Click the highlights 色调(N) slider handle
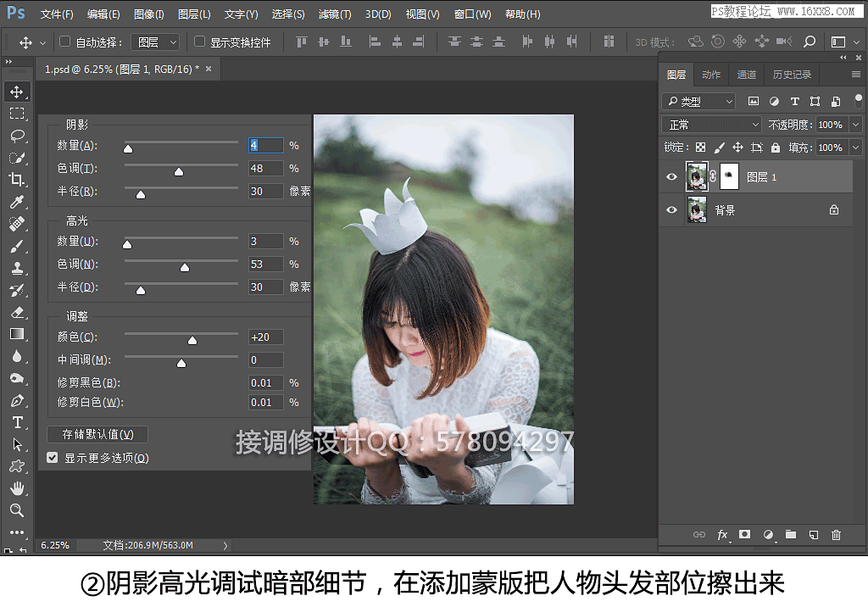868x607 pixels. pos(185,268)
